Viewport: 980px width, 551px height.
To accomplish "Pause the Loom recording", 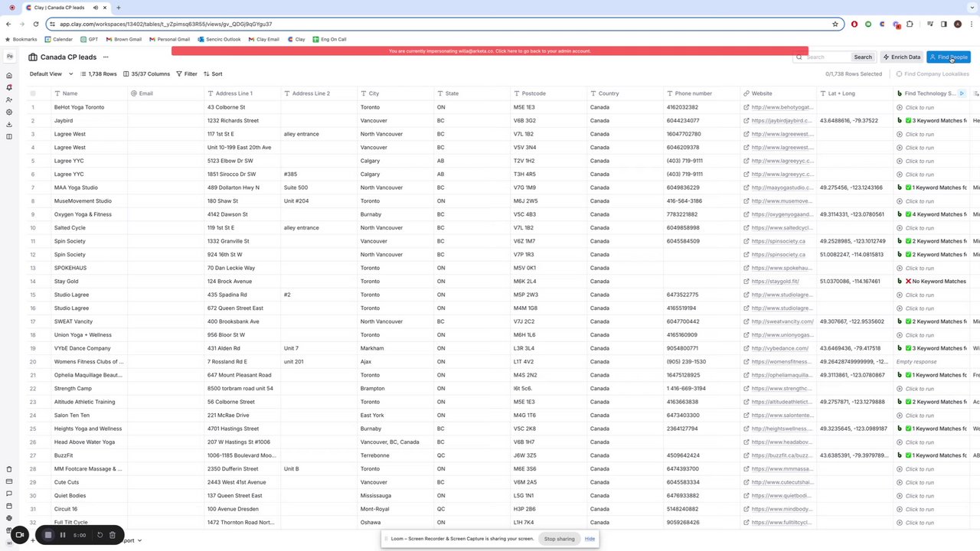I will point(63,535).
